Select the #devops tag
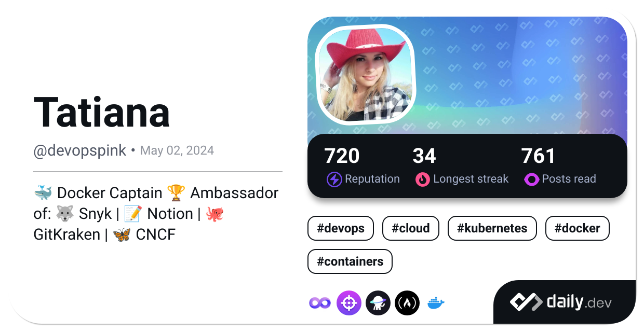This screenshot has height=332, width=644. (x=341, y=228)
